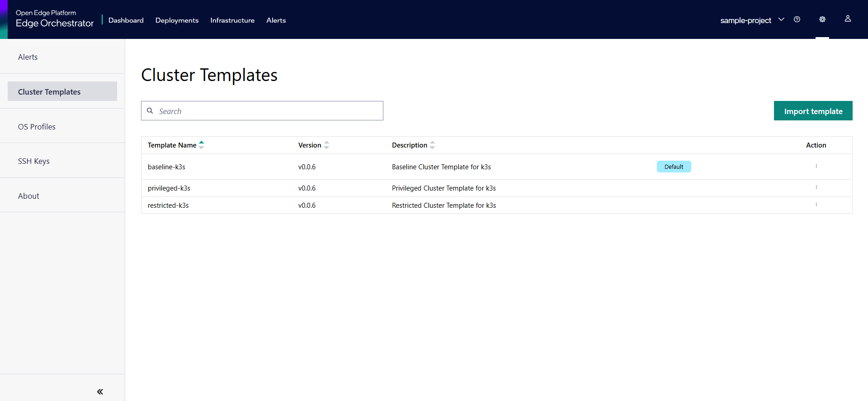This screenshot has height=401, width=868.
Task: Open the settings gear icon
Action: (x=822, y=19)
